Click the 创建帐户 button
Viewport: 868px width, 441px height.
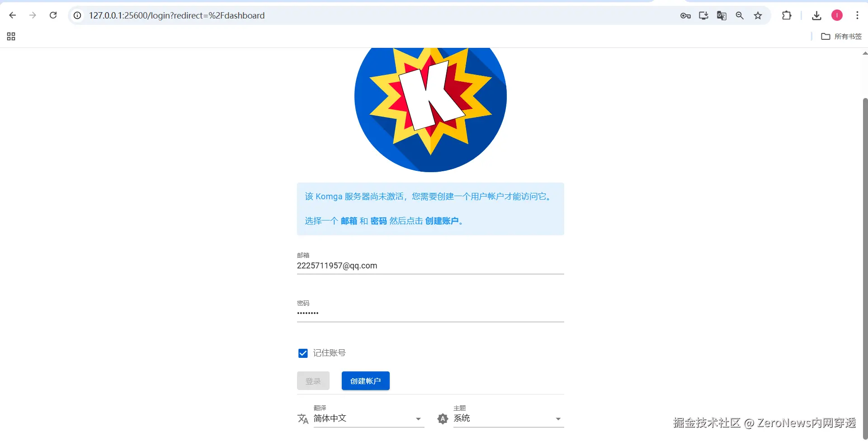coord(366,381)
